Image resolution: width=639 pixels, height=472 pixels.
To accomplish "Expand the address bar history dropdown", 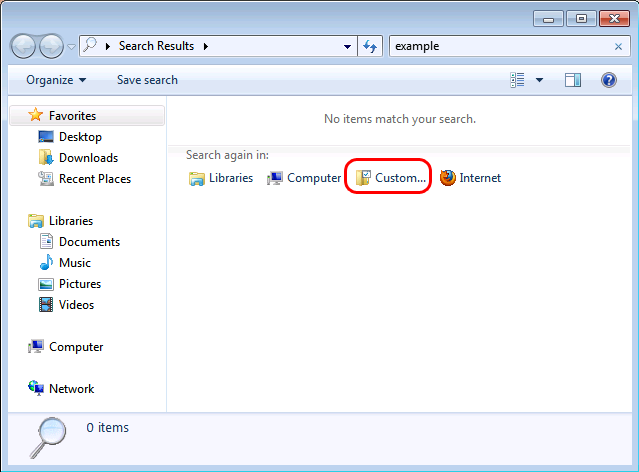I will (347, 46).
